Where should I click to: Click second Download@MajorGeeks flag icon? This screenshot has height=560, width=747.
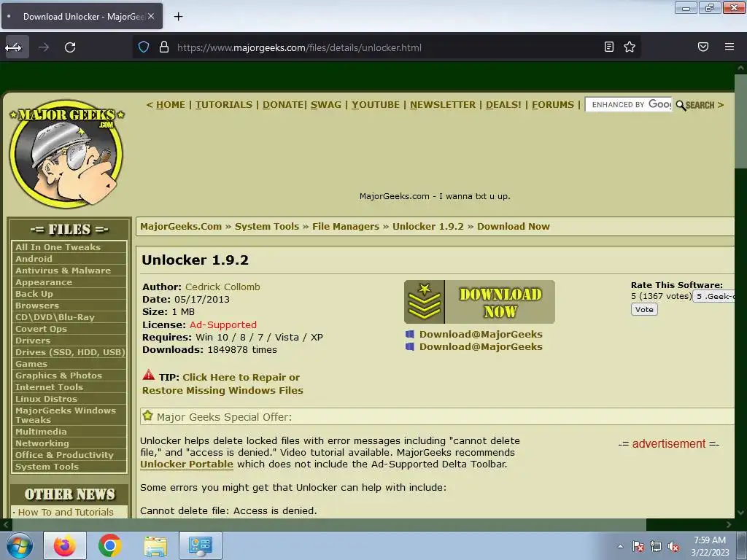click(x=410, y=346)
